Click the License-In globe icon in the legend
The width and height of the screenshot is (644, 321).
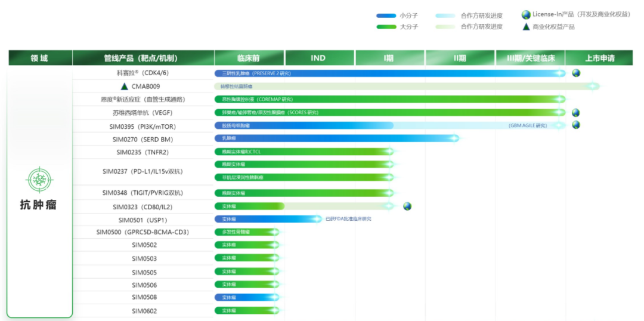point(525,15)
